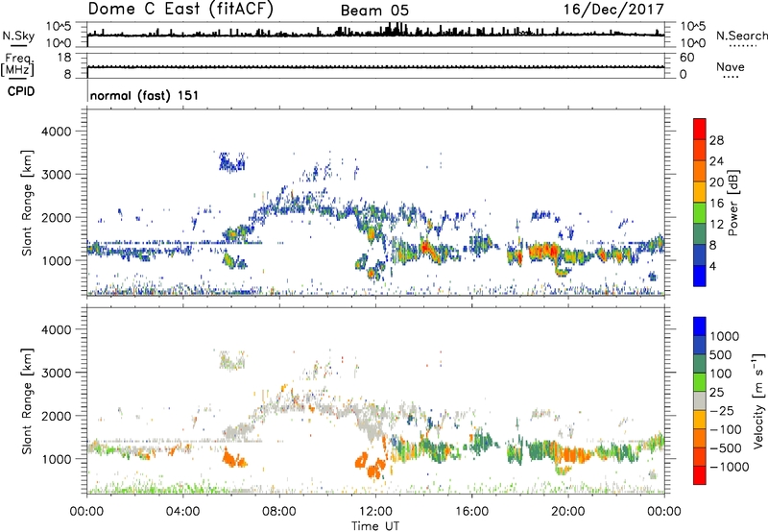Click the bright blue top Velocity colorbar segment
The height and width of the screenshot is (532, 768).
point(700,326)
